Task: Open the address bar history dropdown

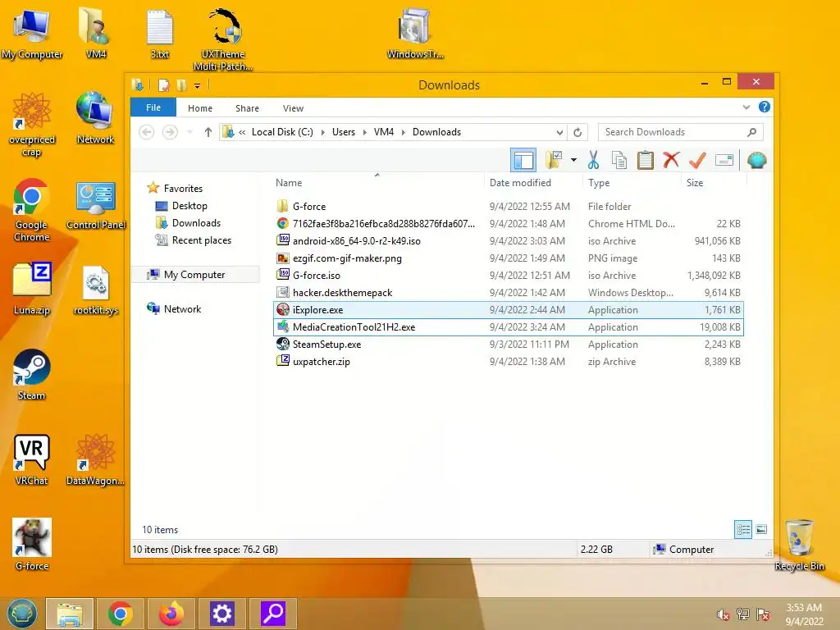Action: click(559, 132)
